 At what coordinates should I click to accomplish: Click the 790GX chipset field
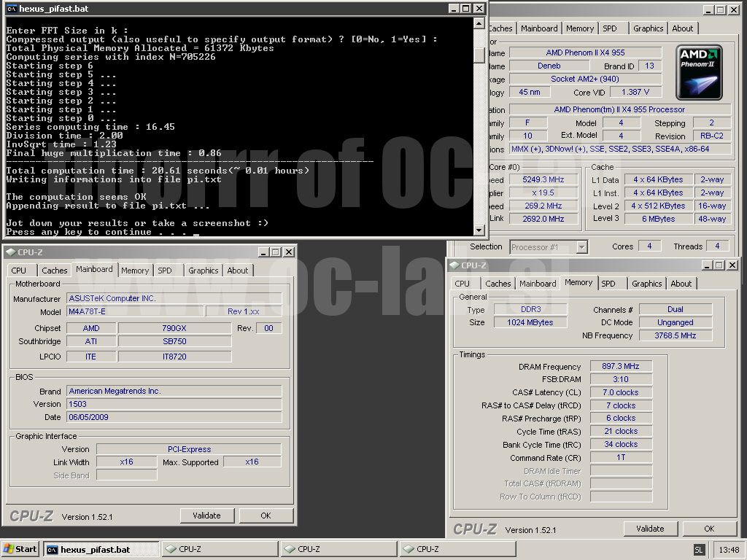pyautogui.click(x=174, y=328)
